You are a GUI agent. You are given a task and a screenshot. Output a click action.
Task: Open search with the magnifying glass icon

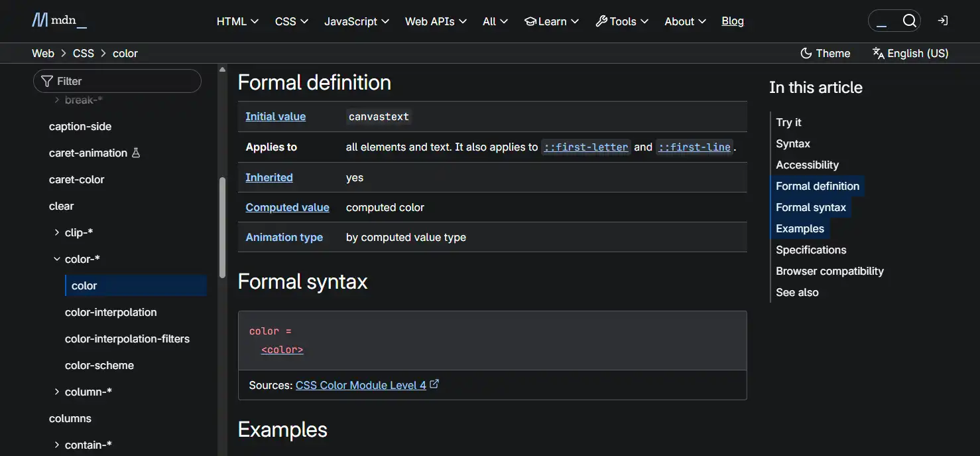(x=909, y=21)
